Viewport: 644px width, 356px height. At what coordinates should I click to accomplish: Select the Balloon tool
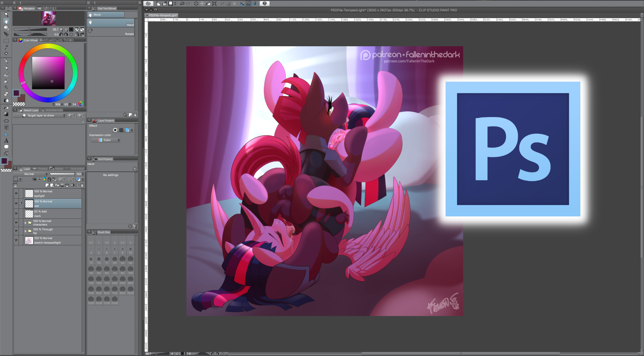tap(6, 147)
